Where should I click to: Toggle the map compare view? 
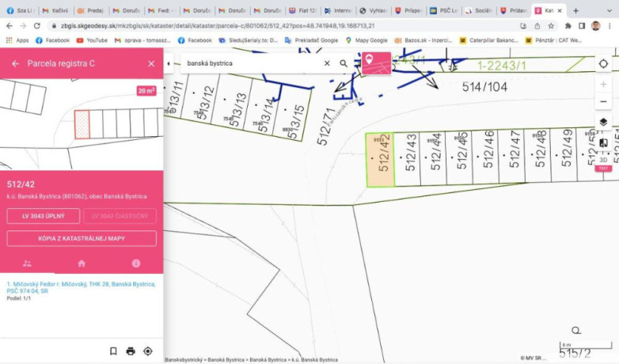pyautogui.click(x=603, y=142)
